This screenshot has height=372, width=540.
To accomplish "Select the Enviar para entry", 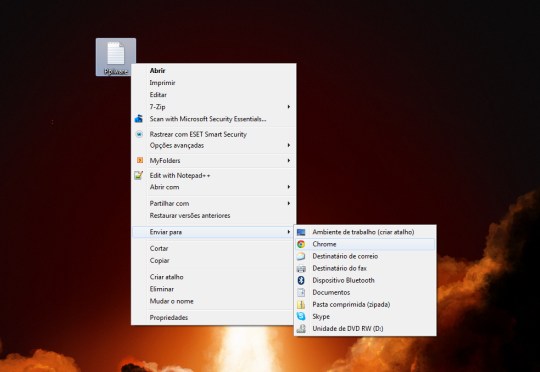I will point(214,232).
